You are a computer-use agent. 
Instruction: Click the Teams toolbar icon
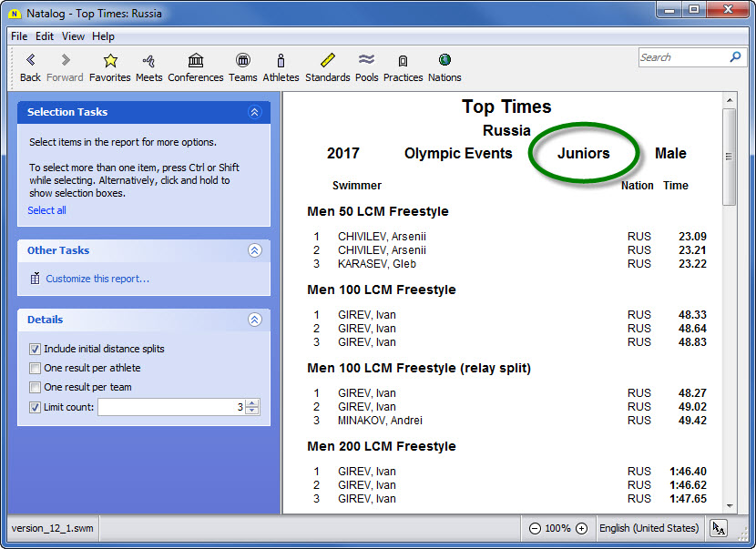coord(242,61)
